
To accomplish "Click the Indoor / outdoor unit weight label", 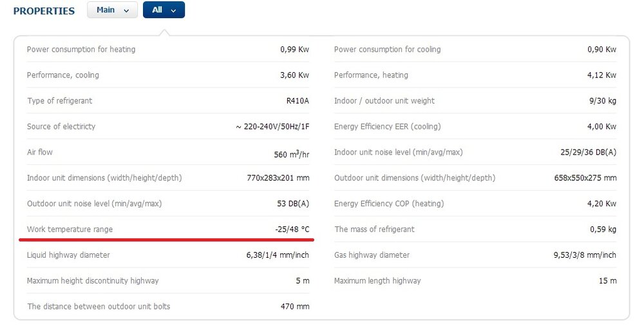I will (384, 101).
